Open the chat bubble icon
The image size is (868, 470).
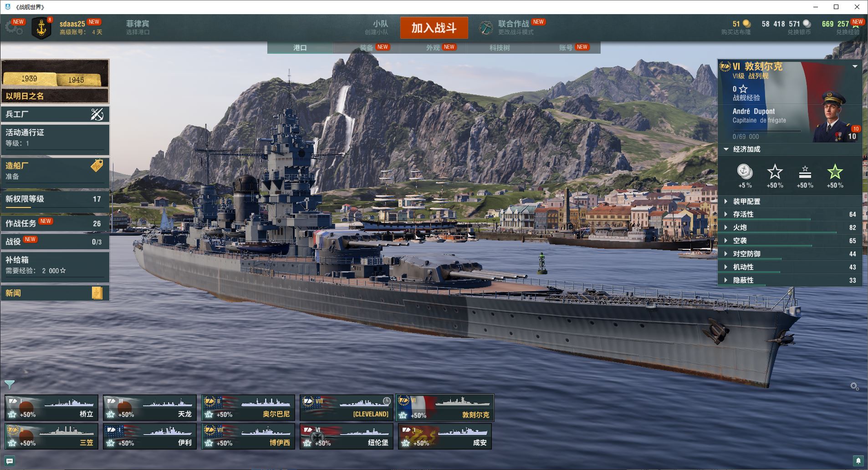[10, 461]
